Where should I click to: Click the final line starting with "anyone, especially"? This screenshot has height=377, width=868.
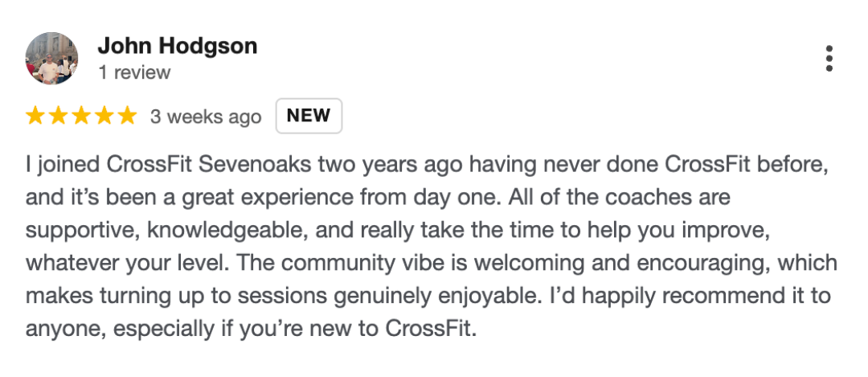pos(251,329)
